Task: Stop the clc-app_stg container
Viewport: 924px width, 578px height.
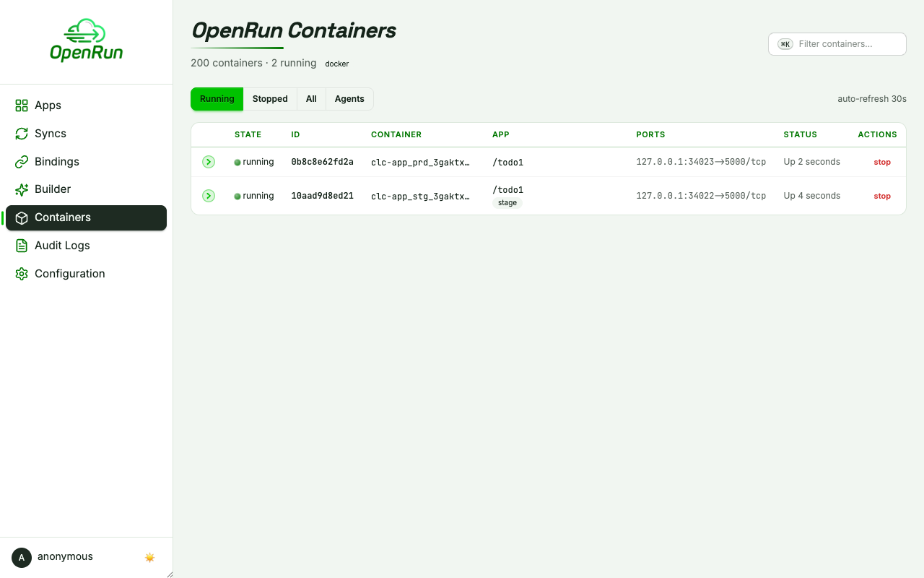Action: click(x=882, y=196)
